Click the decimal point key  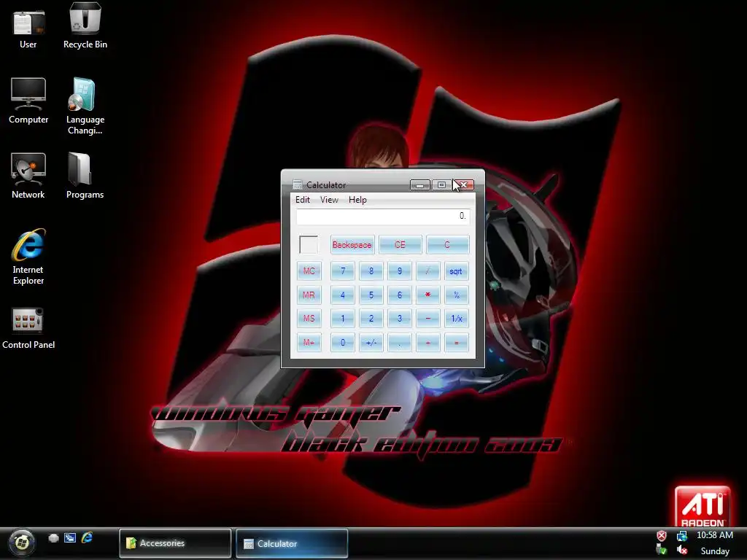pyautogui.click(x=400, y=343)
